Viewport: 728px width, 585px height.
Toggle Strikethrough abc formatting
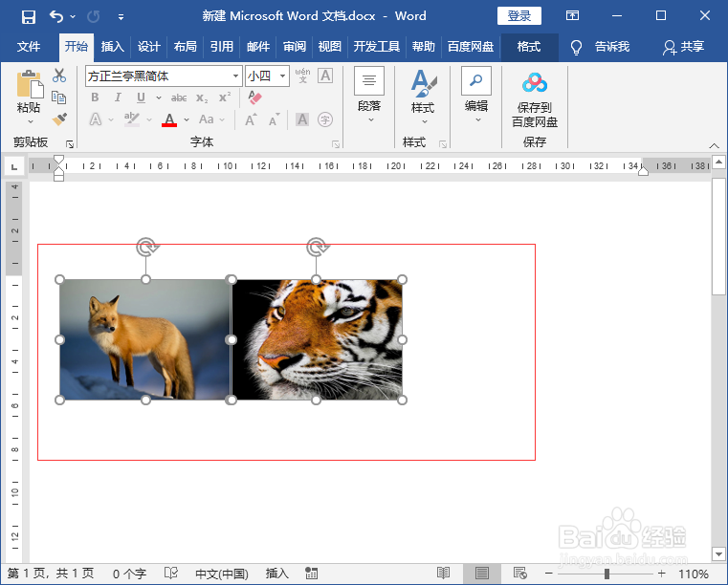pos(179,97)
